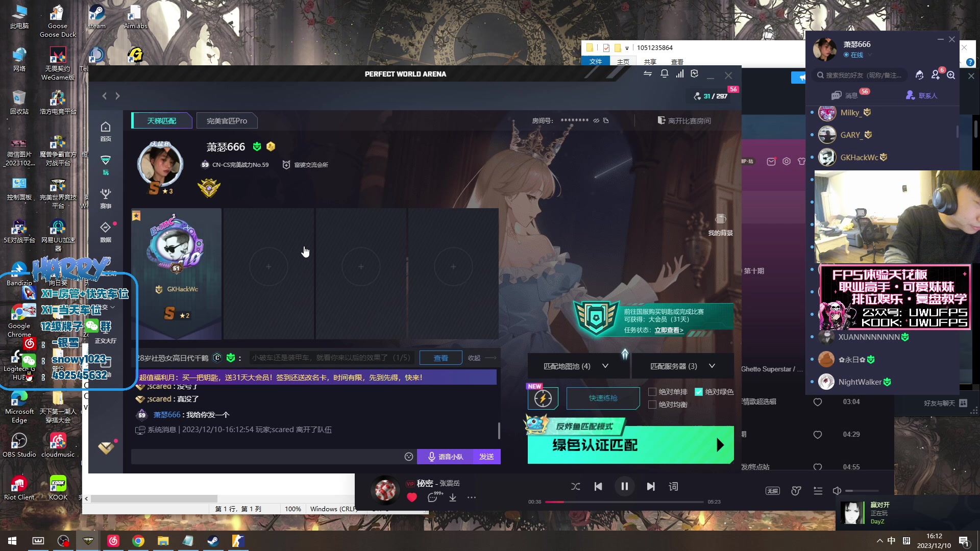Uncheck the 绝对绿色 checkbox

699,392
